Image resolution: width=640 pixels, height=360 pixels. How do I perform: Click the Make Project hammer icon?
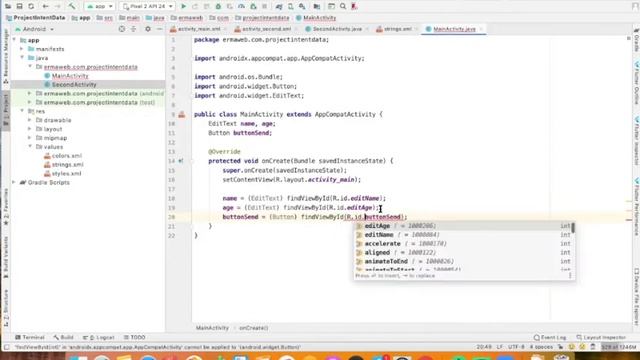point(72,6)
